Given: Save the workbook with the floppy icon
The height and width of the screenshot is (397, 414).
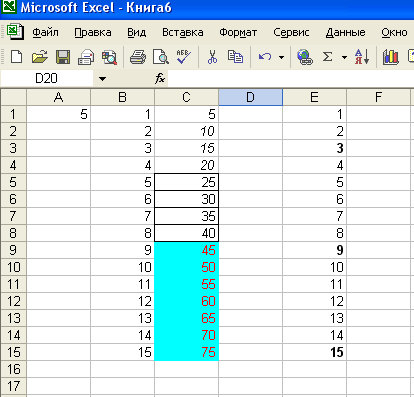Looking at the screenshot, I should click(x=63, y=57).
